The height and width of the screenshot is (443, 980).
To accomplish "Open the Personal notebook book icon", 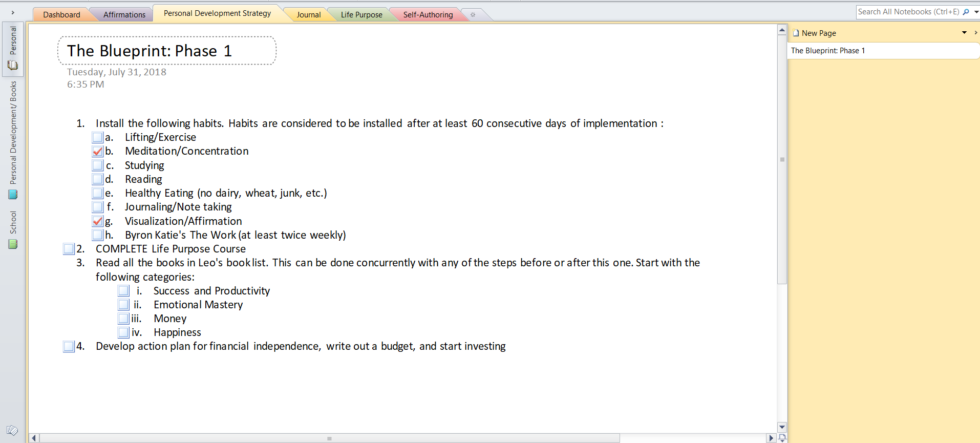I will click(13, 65).
